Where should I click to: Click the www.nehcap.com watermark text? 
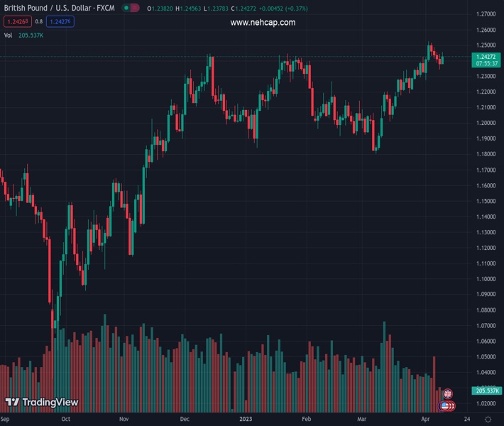point(263,23)
